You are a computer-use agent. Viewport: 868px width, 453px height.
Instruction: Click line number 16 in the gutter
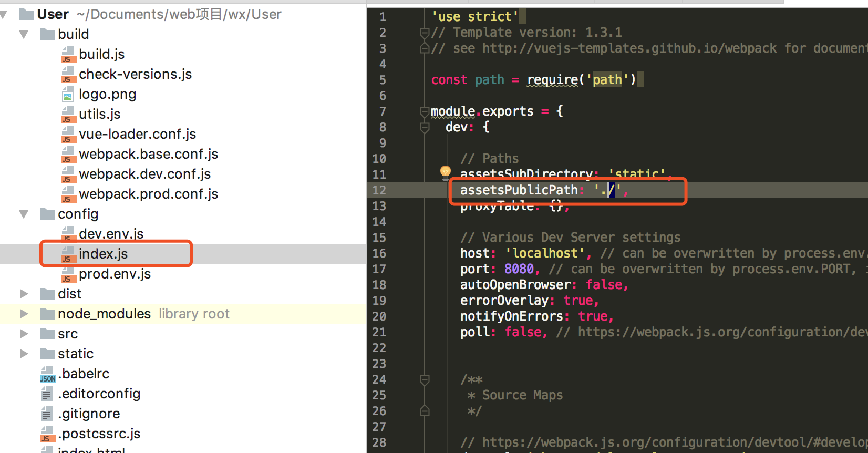tap(379, 253)
